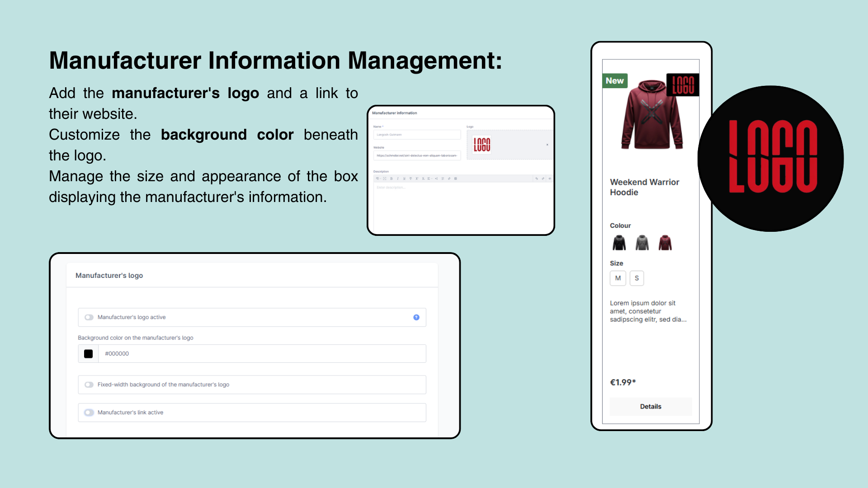Screen dimensions: 868x488
Task: Apply bold formatting in the description editor
Action: [x=392, y=178]
